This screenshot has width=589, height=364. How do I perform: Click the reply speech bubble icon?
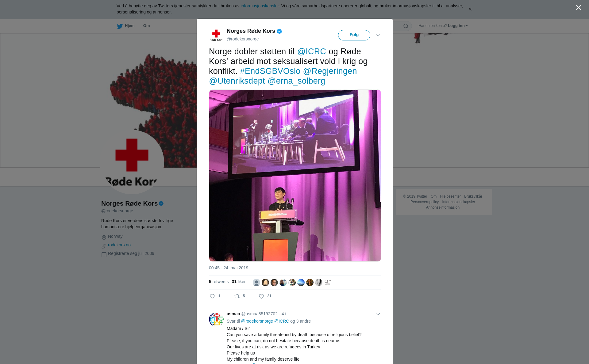pyautogui.click(x=212, y=296)
